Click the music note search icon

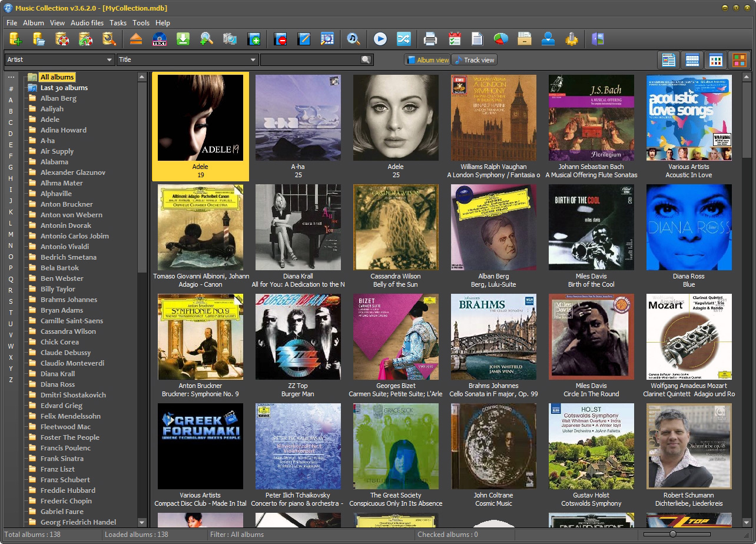[x=353, y=39]
